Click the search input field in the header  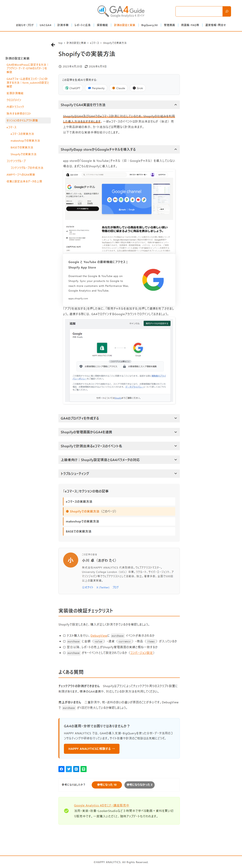point(199,12)
